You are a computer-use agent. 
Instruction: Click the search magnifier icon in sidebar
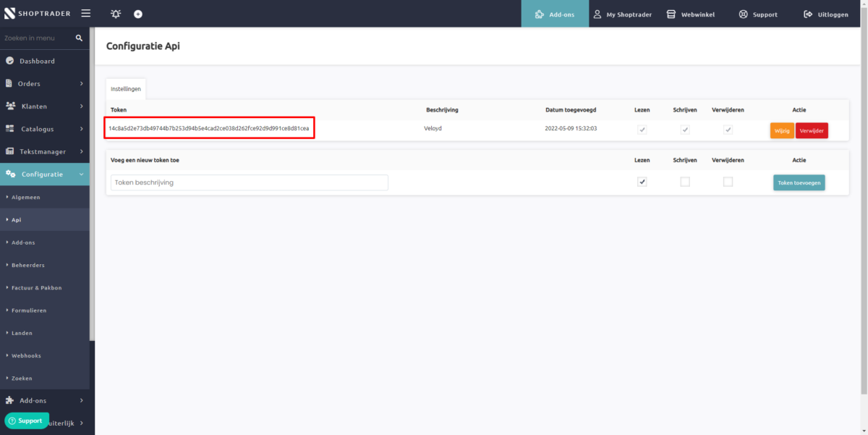(x=80, y=38)
